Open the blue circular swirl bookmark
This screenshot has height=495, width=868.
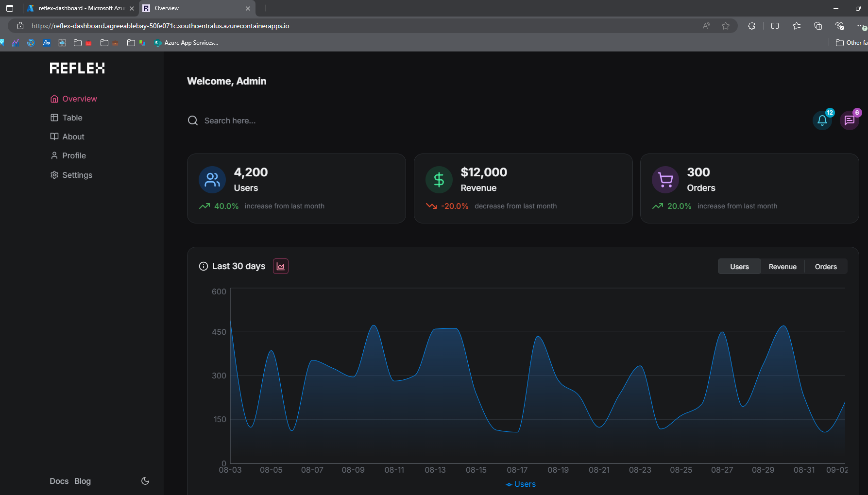pos(31,43)
